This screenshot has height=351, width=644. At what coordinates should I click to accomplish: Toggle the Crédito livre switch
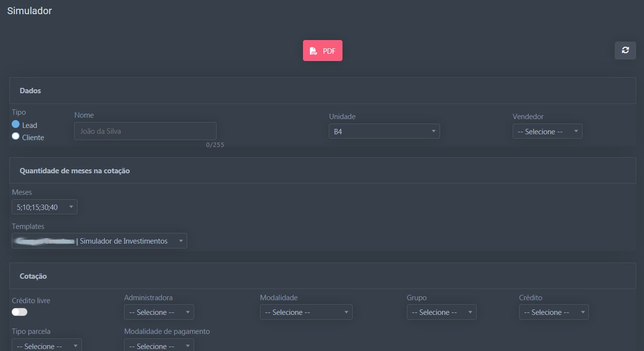coord(20,312)
